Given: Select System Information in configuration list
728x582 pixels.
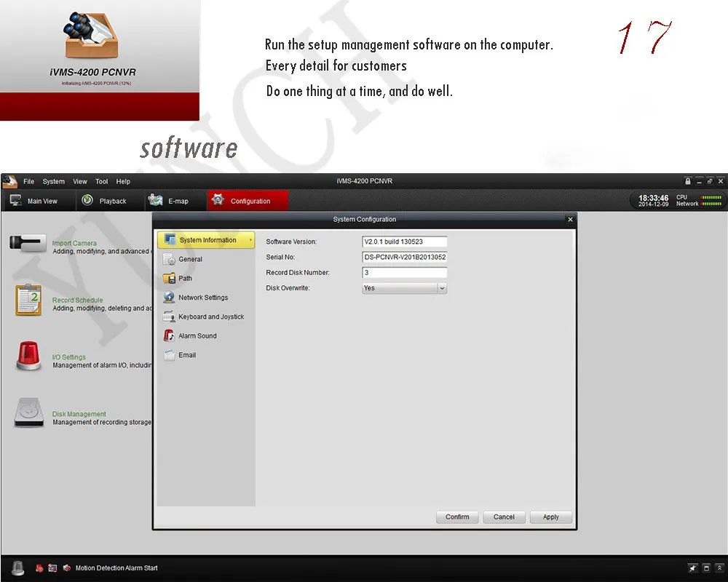Looking at the screenshot, I should tap(206, 240).
